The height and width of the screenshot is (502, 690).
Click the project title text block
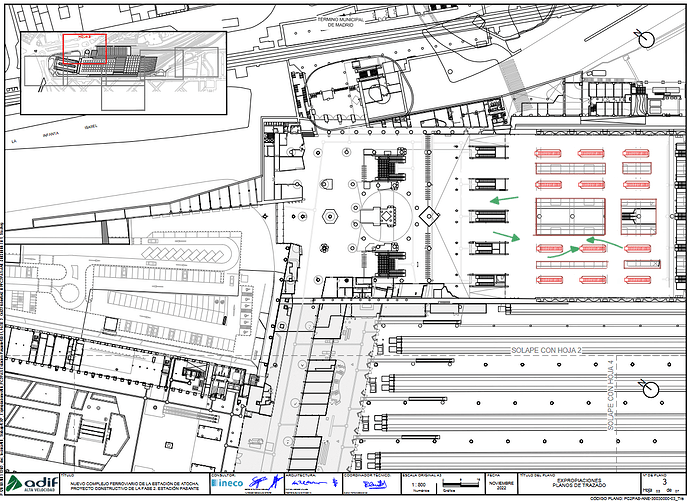tap(135, 486)
